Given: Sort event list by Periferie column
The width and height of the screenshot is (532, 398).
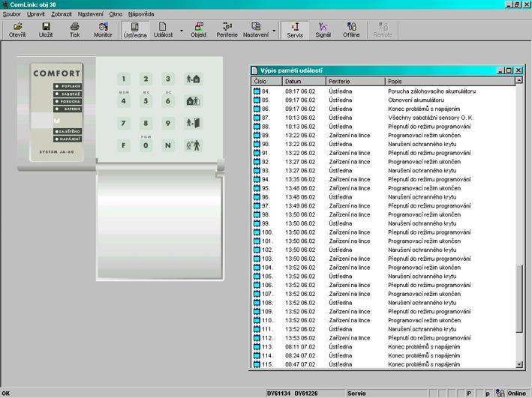Looking at the screenshot, I should pyautogui.click(x=356, y=82).
